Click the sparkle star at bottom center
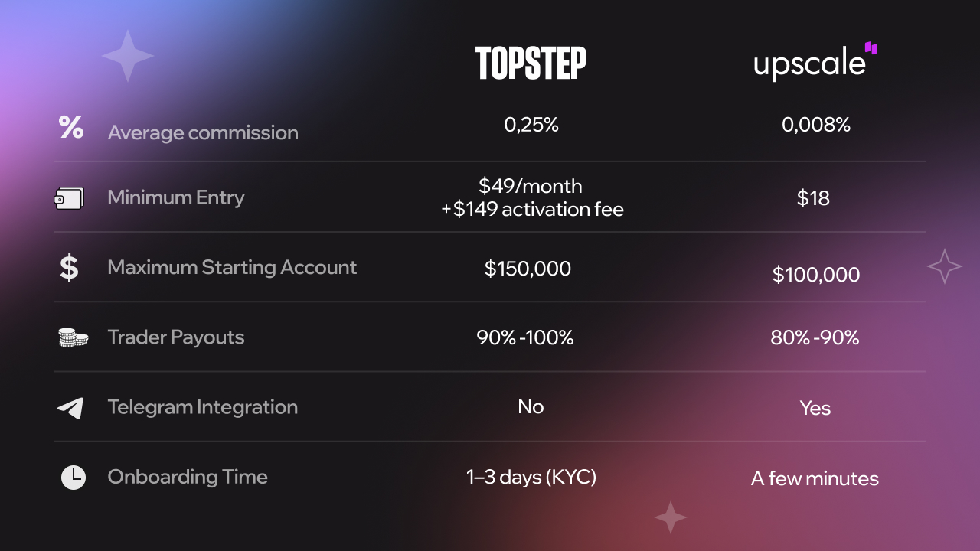Screen dimensions: 980x551 671,517
